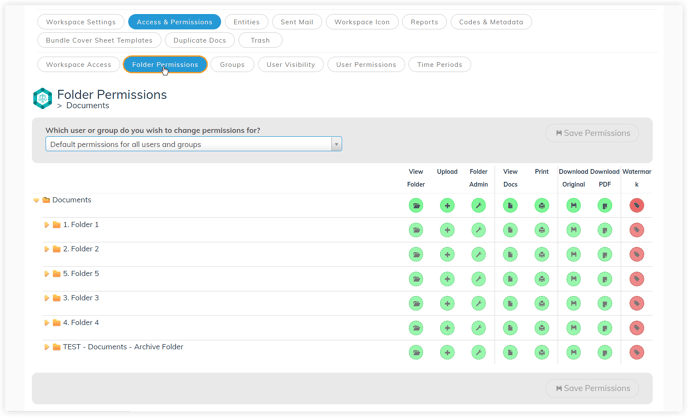Click View Docs icon for 1. Folder 1
Screen dimensions: 688x417
510,230
